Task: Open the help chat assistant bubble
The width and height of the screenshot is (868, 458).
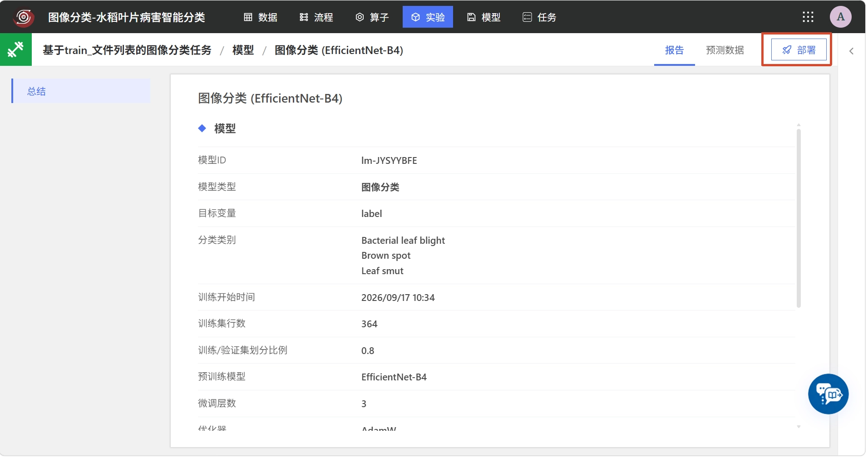Action: click(x=829, y=394)
